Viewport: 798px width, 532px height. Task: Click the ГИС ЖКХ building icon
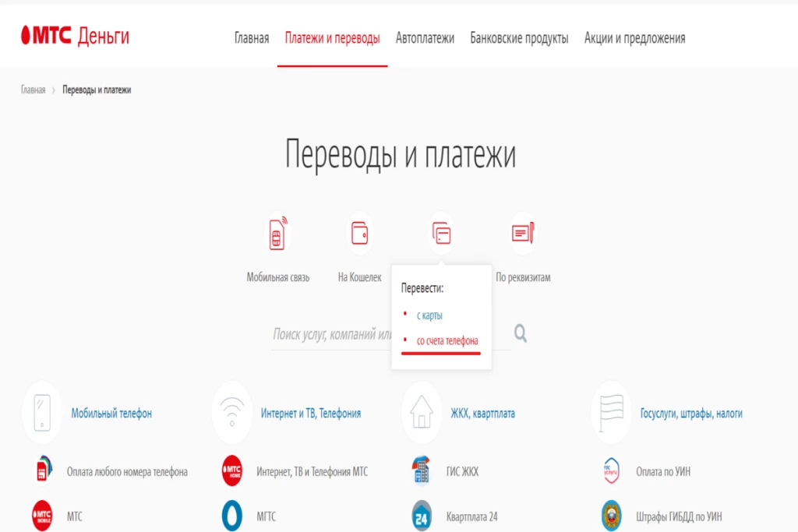(422, 470)
